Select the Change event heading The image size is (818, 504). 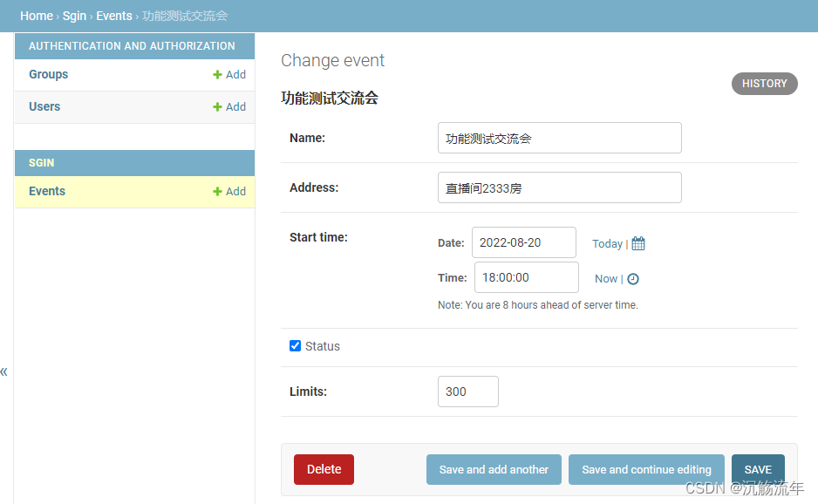(x=333, y=60)
